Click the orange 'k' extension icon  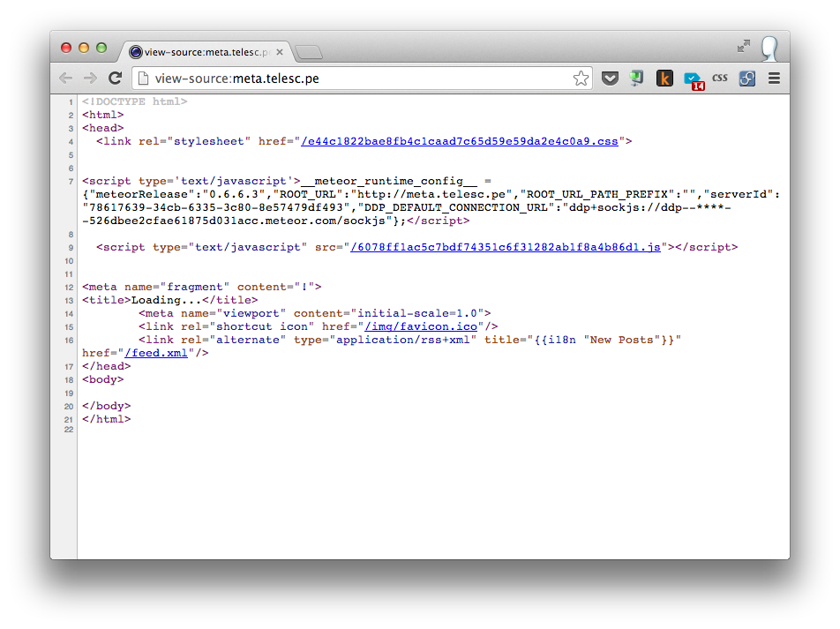coord(664,79)
